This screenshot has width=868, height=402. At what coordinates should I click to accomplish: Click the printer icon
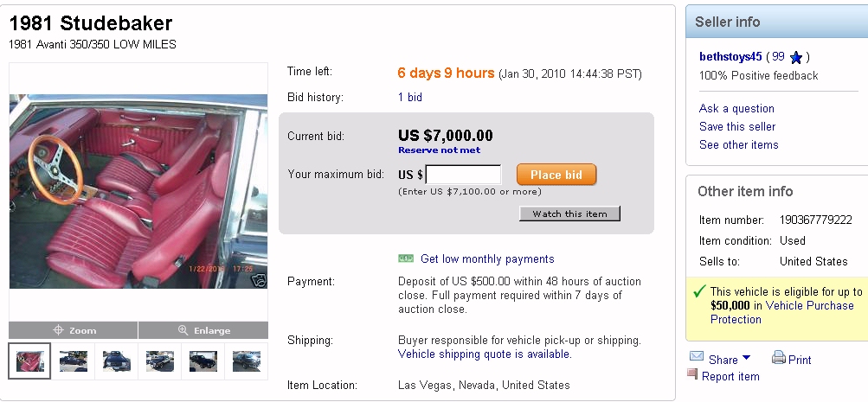click(778, 358)
